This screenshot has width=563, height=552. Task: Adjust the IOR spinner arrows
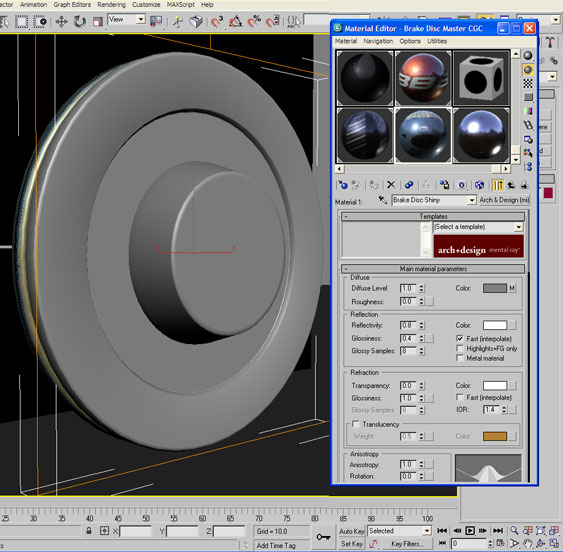(504, 410)
